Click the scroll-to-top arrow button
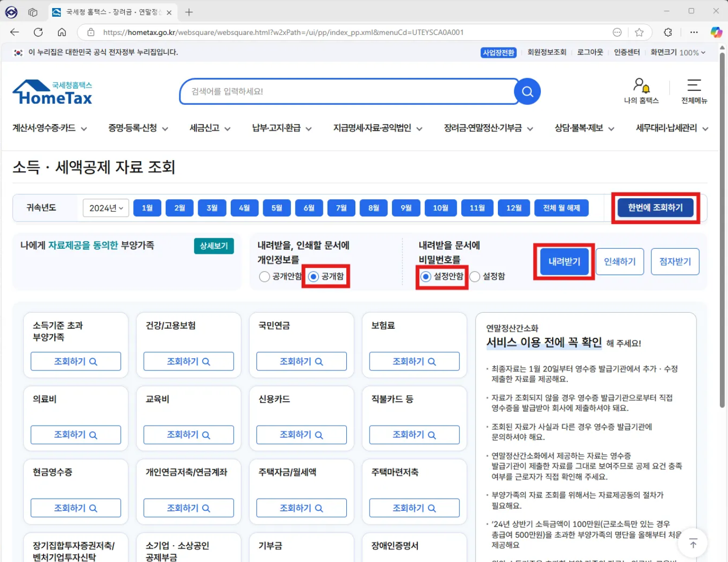The width and height of the screenshot is (728, 562). pos(693,544)
